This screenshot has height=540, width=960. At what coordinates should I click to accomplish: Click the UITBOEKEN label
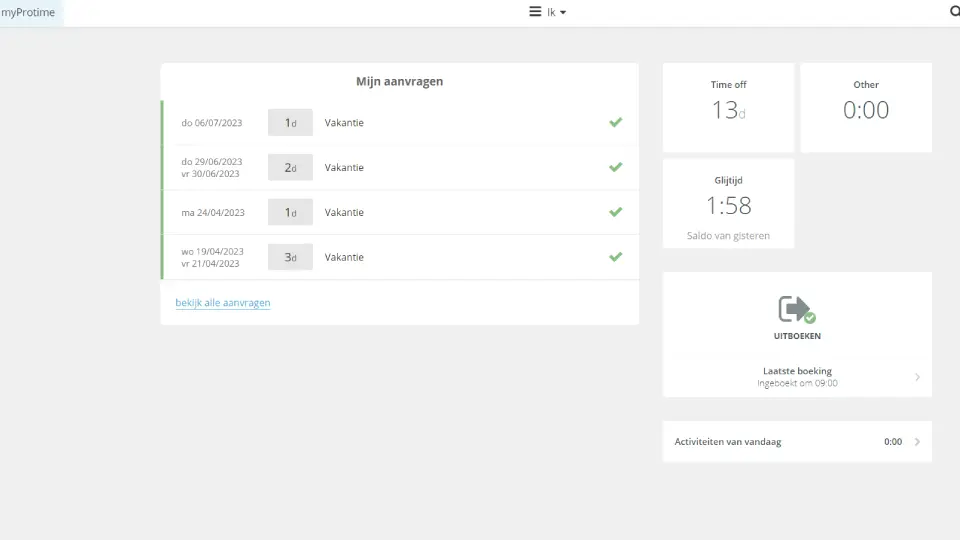[x=797, y=336]
